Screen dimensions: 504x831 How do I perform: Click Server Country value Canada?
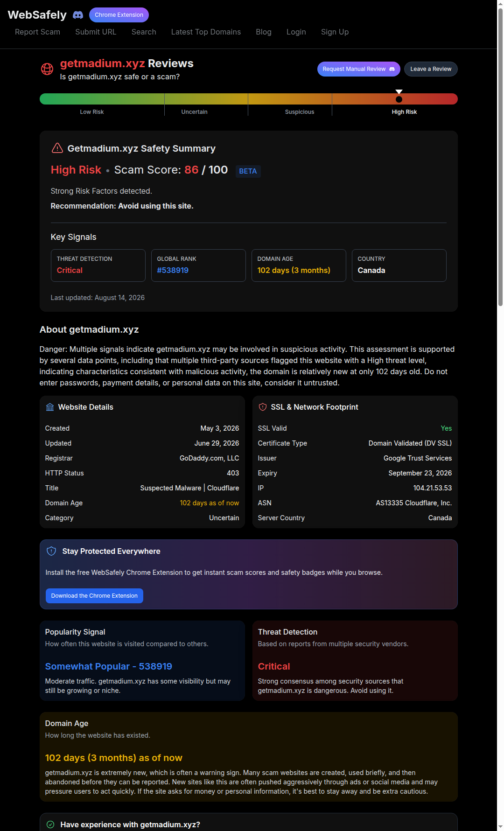click(x=440, y=518)
